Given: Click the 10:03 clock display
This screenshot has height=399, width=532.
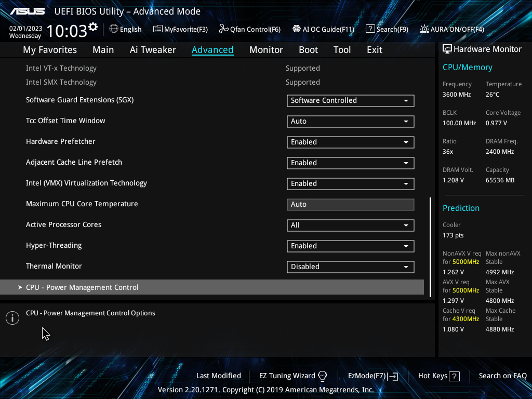Looking at the screenshot, I should (67, 31).
